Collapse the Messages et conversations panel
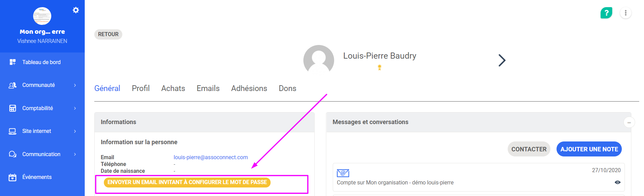Viewport: 644px width, 196px height. tap(629, 122)
